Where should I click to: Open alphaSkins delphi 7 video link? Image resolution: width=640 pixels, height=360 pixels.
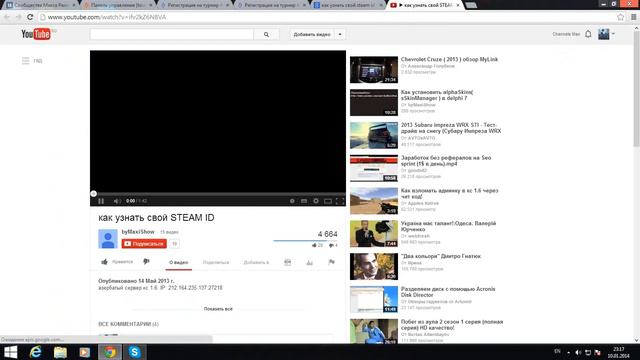[x=437, y=95]
